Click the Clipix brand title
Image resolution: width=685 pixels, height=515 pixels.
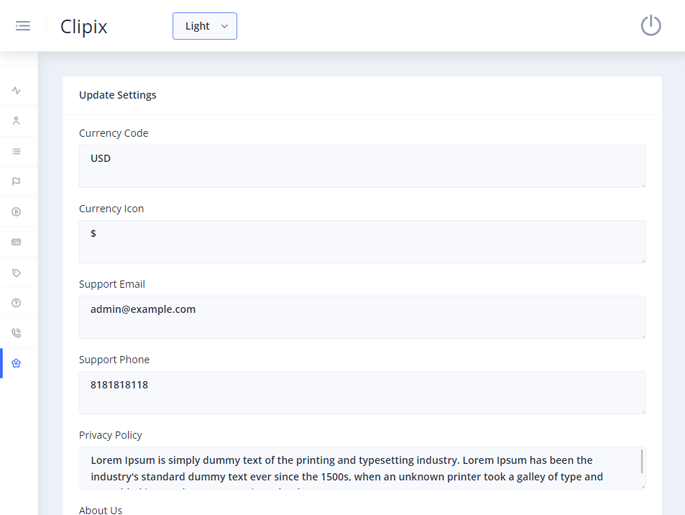click(x=84, y=27)
